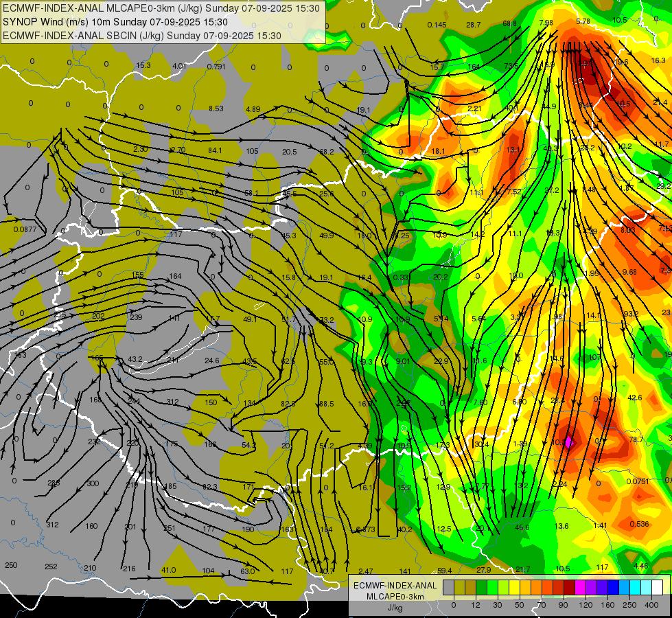Click legend label ECMWF-INDEX-ANAL

pyautogui.click(x=395, y=586)
